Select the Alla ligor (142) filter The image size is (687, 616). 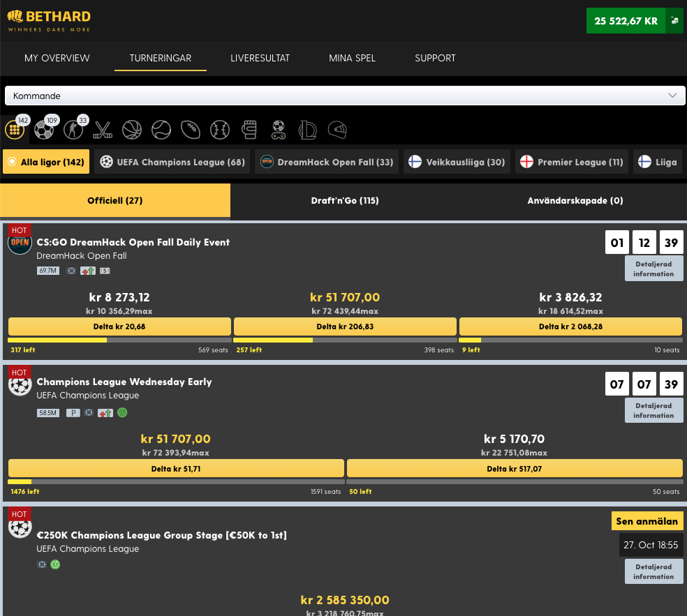(45, 161)
